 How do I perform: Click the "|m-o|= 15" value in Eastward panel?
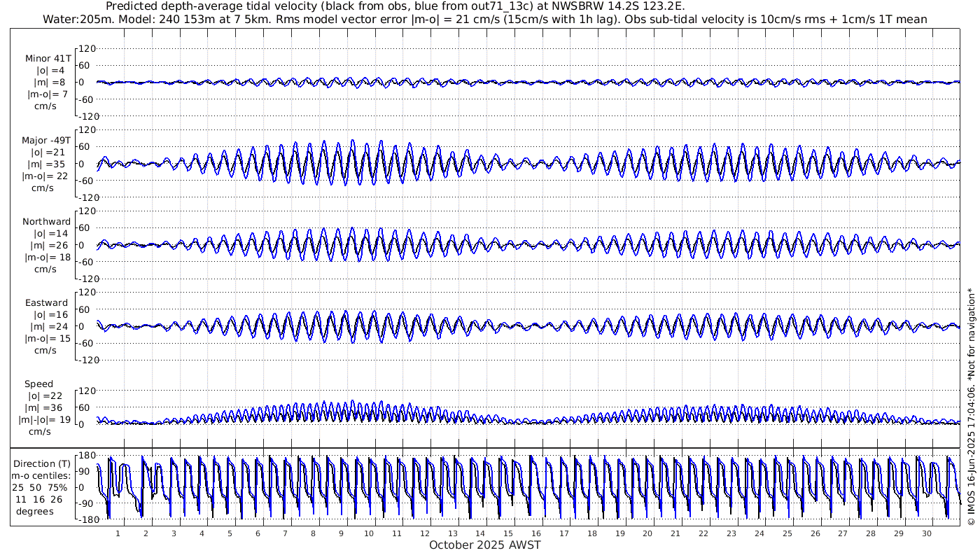(48, 338)
